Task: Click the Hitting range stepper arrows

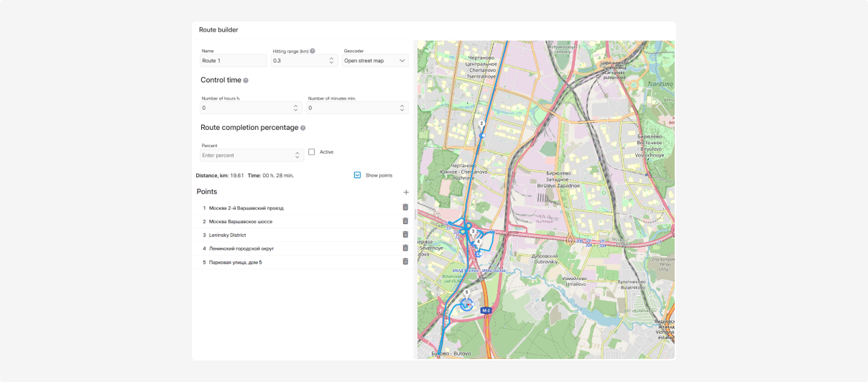Action: (x=331, y=61)
